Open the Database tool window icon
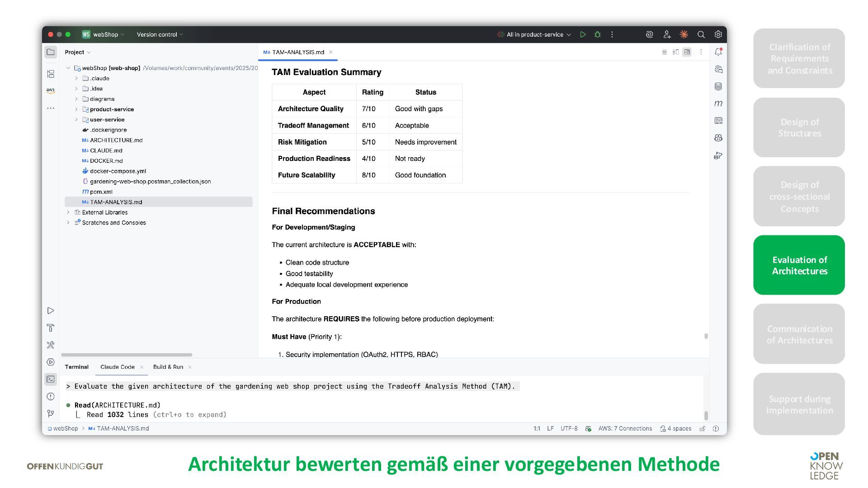This screenshot has width=868, height=488. 718,86
